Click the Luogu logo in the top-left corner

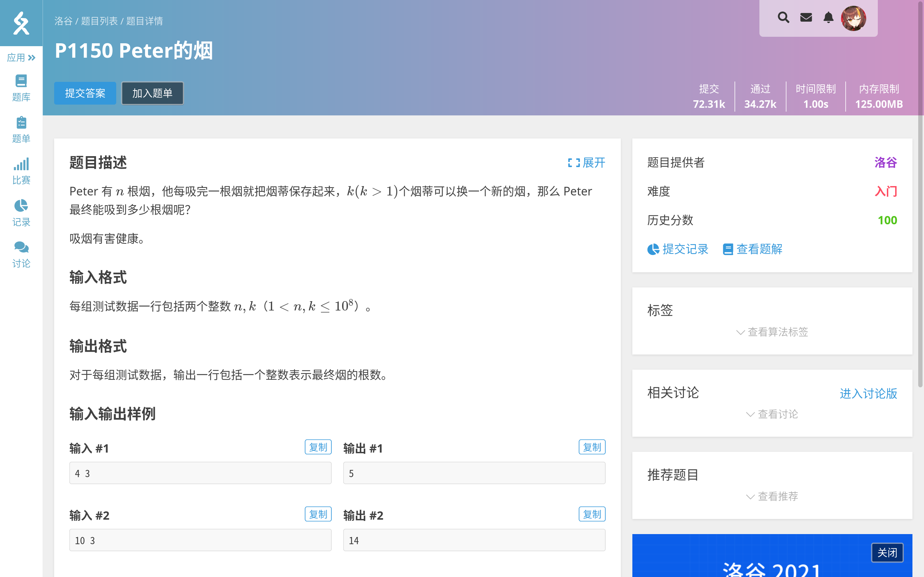(x=21, y=23)
